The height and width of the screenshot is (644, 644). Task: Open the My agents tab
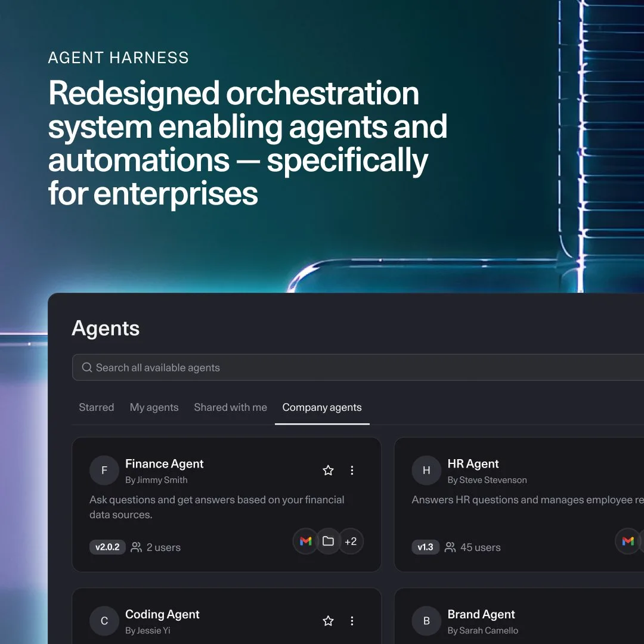coord(154,407)
